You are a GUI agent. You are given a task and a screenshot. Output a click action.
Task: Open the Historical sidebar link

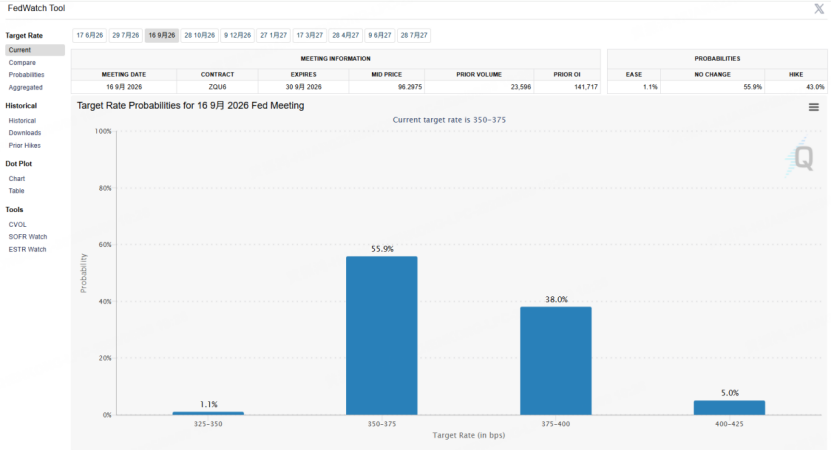pos(22,121)
